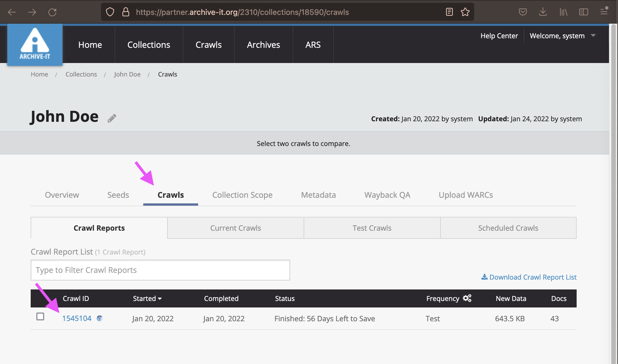Screen dimensions: 618x364
Task: Open Collections in the top navigation
Action: pos(149,45)
